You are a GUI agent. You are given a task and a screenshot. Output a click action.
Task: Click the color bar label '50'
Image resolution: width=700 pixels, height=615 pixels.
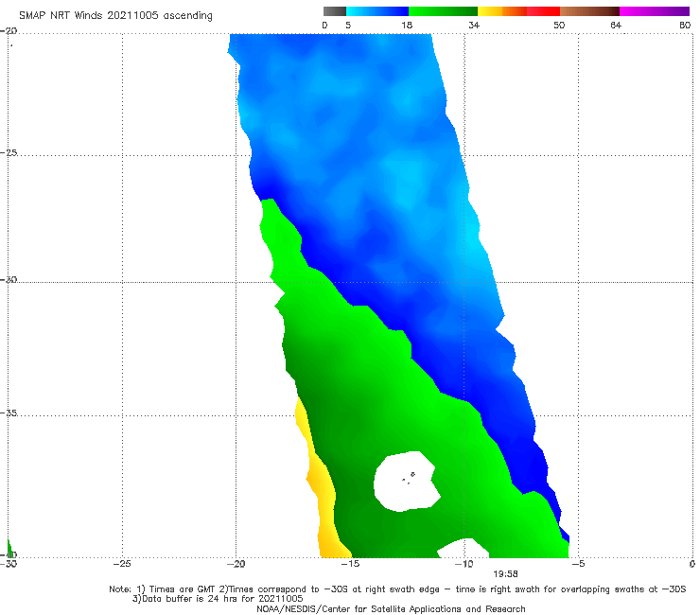[559, 25]
